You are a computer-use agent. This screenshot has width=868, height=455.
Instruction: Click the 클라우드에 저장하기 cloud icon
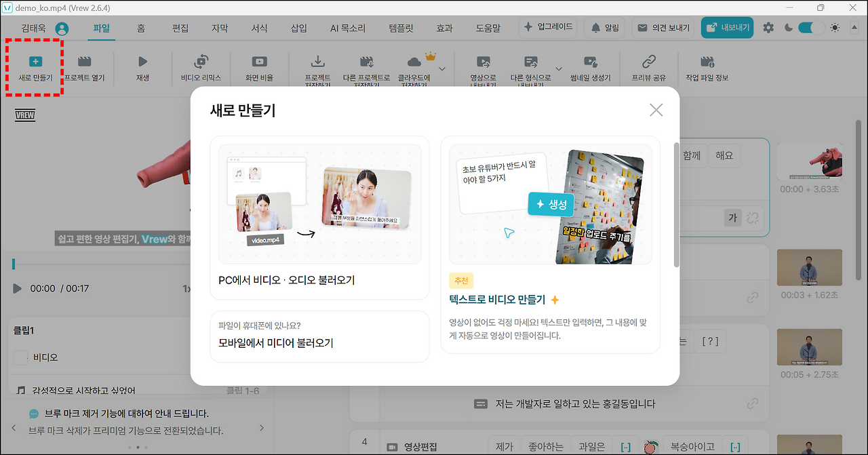(x=414, y=62)
